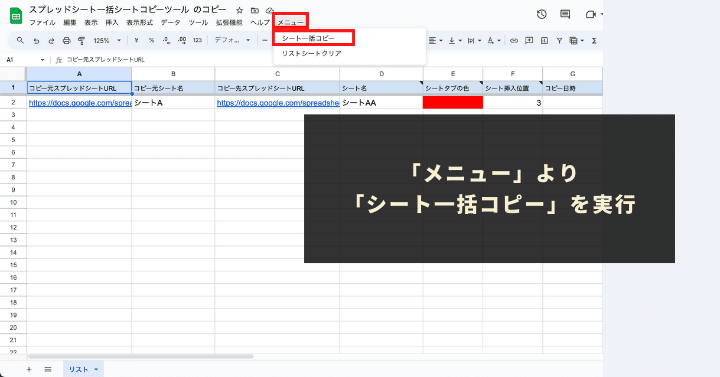
Task: Open version history clock icon
Action: (542, 14)
